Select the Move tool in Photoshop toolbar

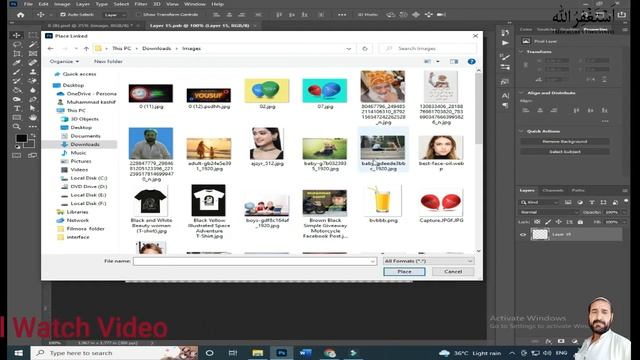tap(17, 36)
